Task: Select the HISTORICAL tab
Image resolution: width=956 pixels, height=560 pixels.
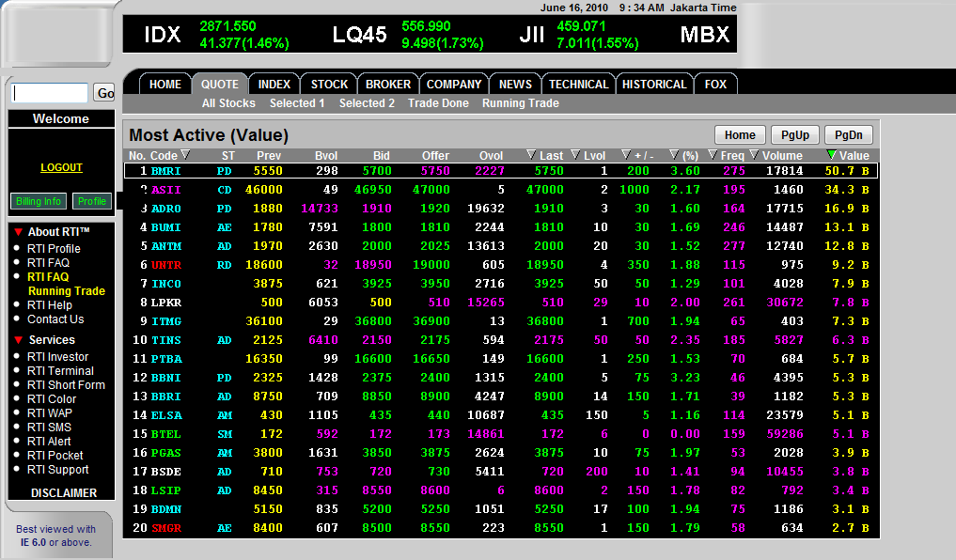Action: tap(654, 84)
